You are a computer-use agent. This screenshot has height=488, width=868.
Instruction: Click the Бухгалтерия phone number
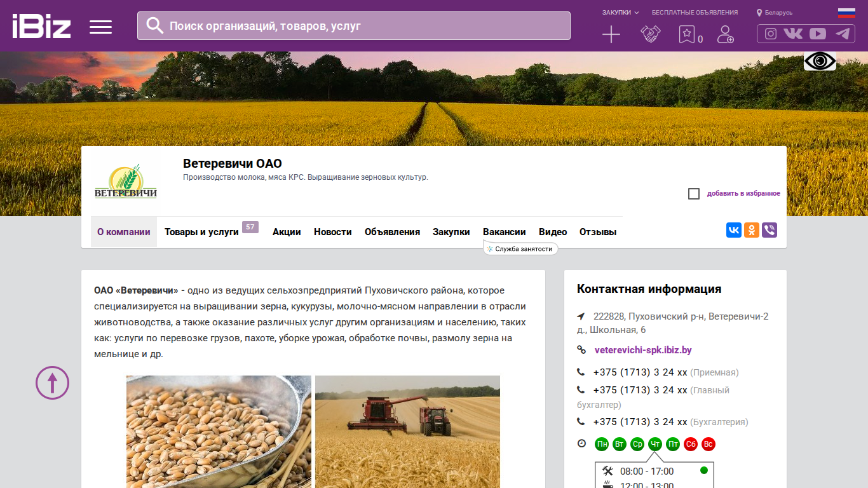pos(640,422)
